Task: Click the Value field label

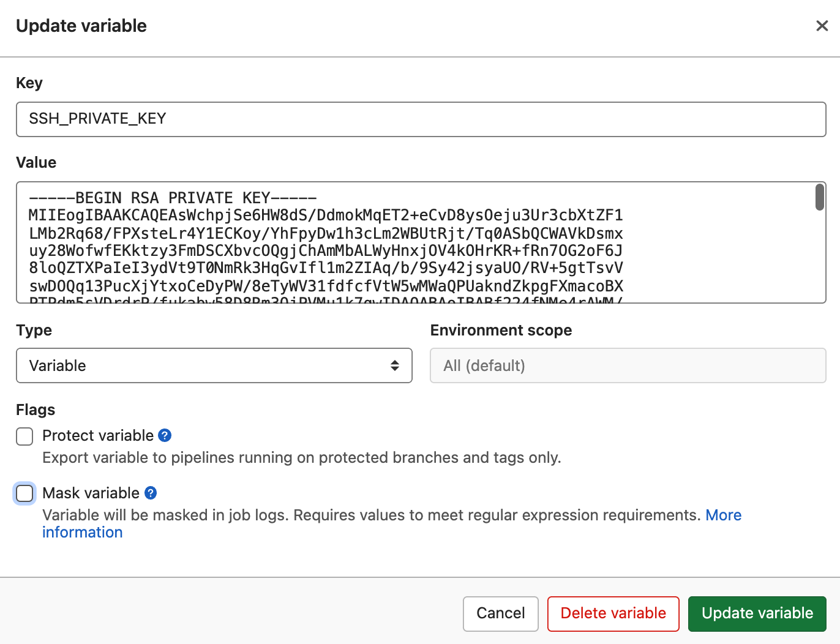Action: [36, 163]
